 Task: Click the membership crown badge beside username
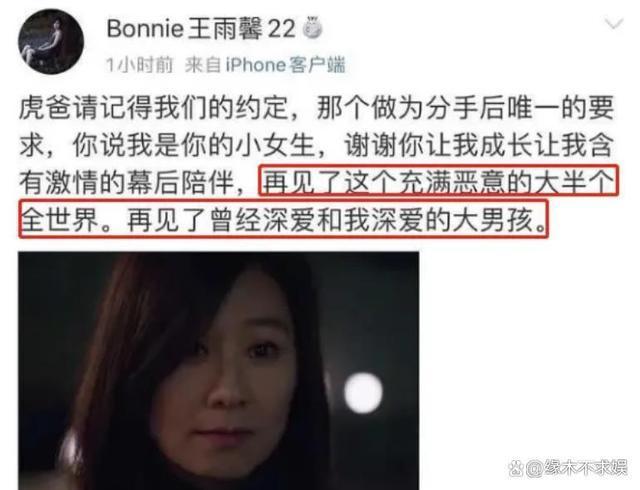click(312, 29)
